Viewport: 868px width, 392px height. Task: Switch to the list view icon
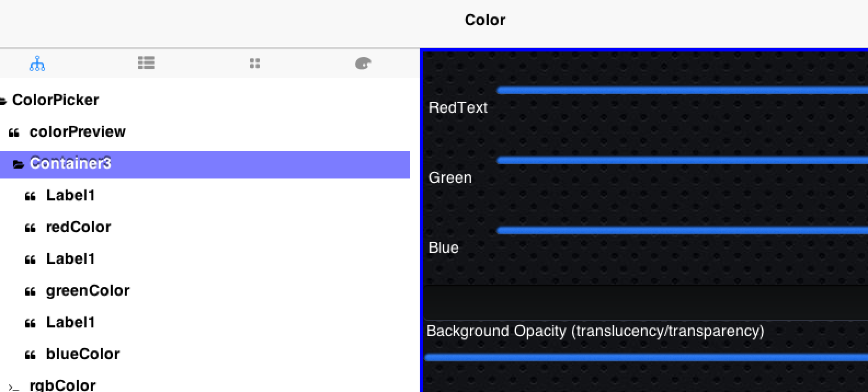click(x=146, y=63)
